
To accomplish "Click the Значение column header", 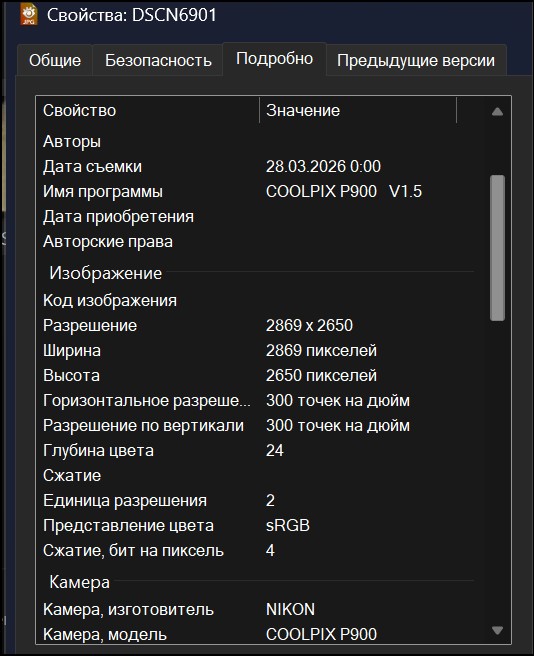I will [358, 110].
